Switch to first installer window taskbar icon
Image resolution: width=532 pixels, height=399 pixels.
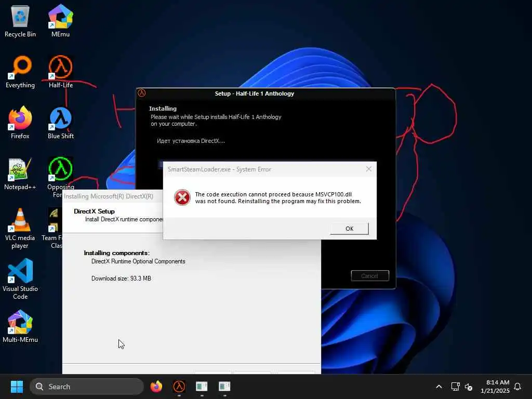202,387
